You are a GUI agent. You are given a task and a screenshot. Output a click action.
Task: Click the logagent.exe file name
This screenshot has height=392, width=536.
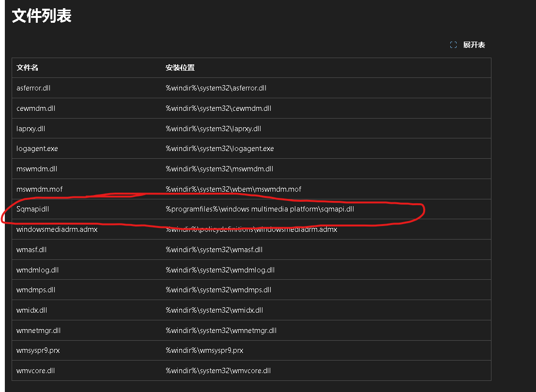37,149
